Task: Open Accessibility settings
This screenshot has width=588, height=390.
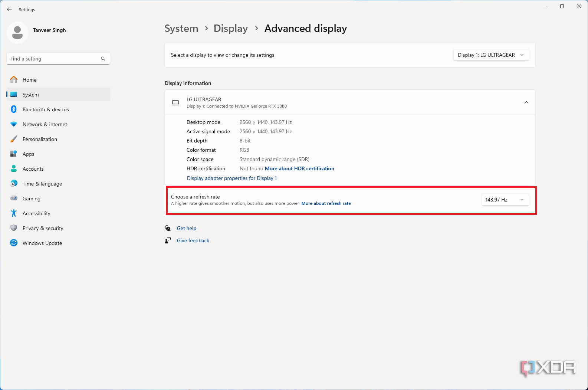Action: tap(58, 213)
